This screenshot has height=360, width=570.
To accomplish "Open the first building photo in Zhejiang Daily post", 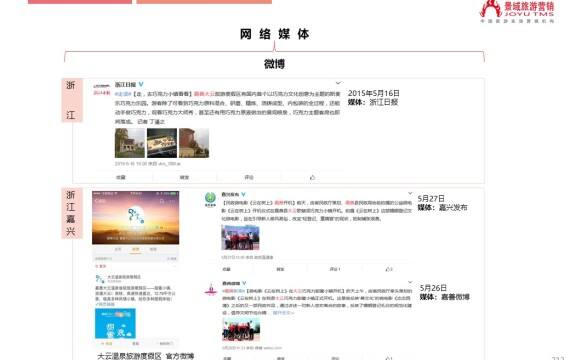I will coord(130,143).
